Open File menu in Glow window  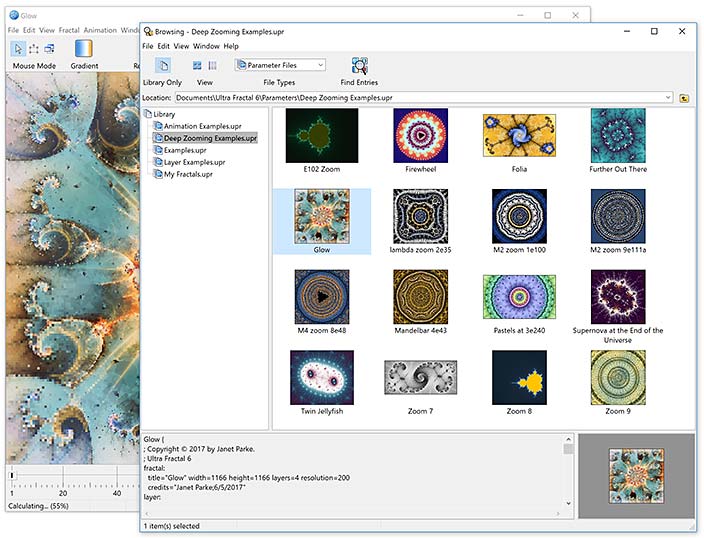point(13,30)
